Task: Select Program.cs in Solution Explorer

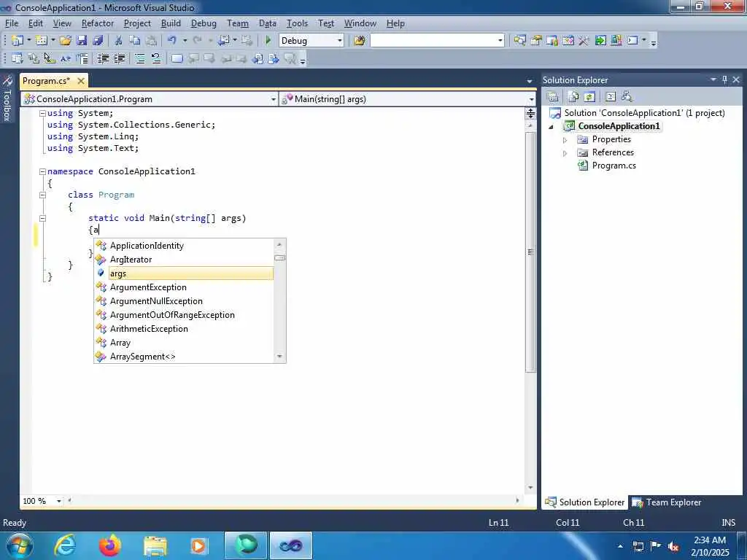Action: 614,166
